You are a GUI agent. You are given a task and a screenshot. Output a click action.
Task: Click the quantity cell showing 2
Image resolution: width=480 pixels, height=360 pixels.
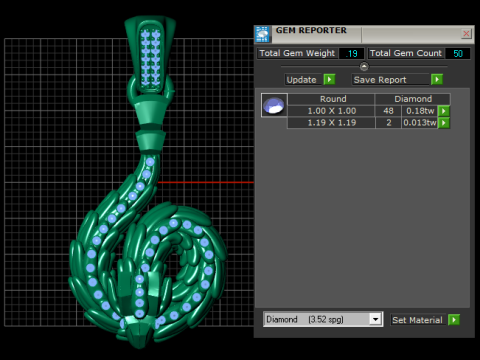pos(388,123)
